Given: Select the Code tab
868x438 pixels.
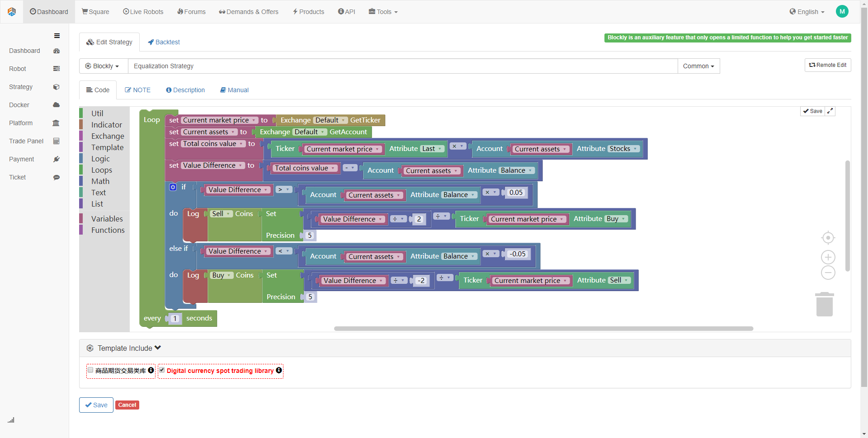Looking at the screenshot, I should [x=98, y=90].
